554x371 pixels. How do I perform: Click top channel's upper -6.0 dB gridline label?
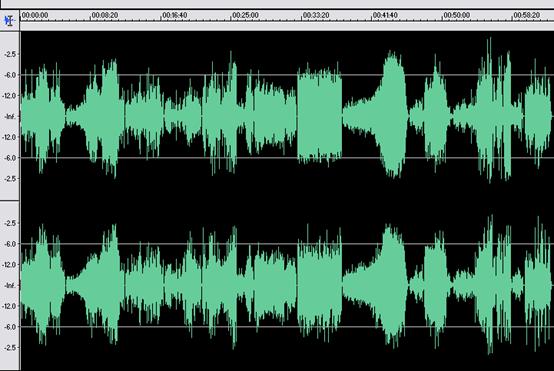(10, 75)
